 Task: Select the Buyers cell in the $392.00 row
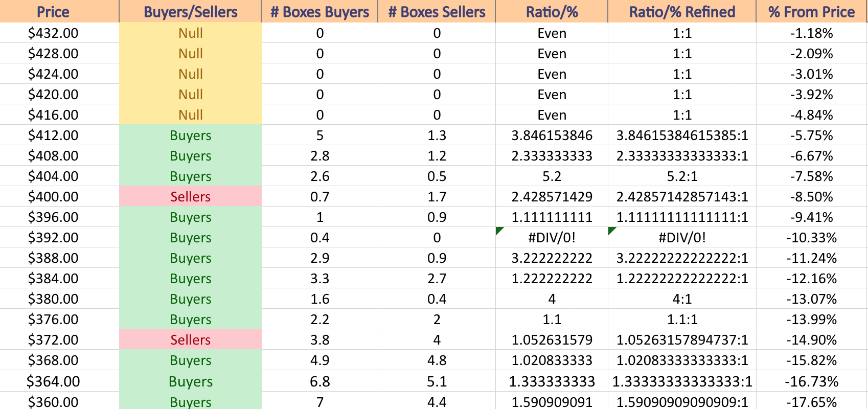(x=190, y=238)
